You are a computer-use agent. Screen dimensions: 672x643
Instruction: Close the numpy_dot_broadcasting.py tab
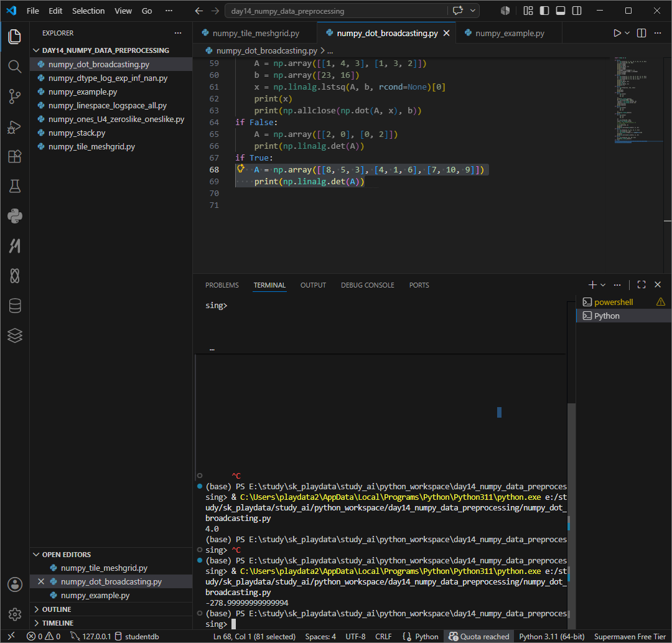coord(446,33)
